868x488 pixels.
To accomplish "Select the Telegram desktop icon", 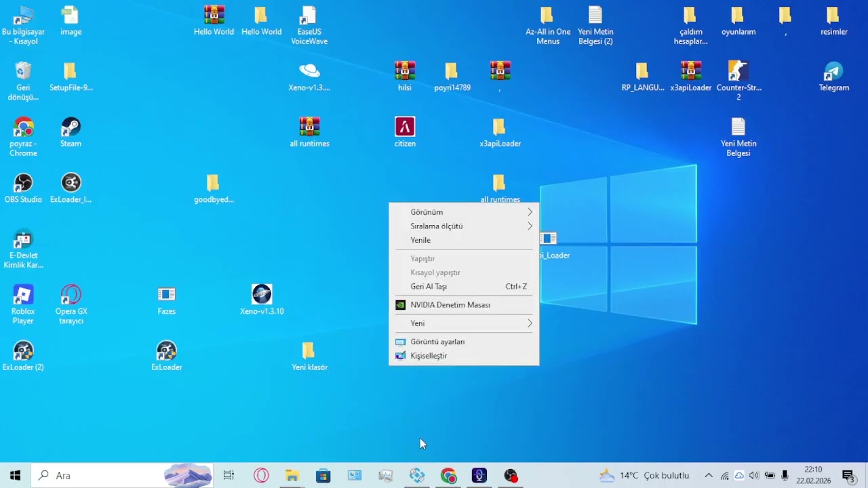I will click(833, 76).
